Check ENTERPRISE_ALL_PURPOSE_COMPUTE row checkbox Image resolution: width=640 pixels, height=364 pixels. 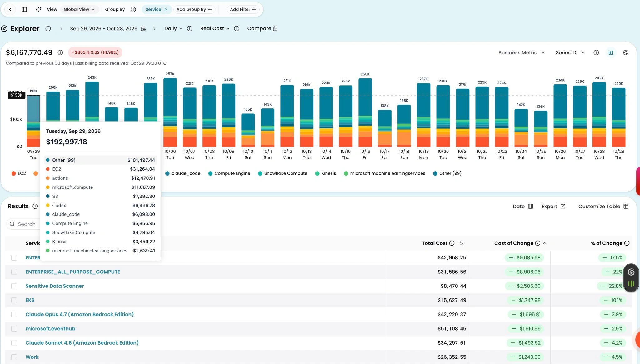(14, 272)
